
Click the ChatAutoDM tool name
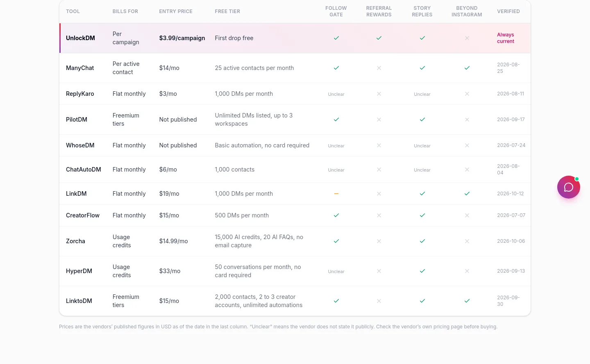(x=84, y=170)
